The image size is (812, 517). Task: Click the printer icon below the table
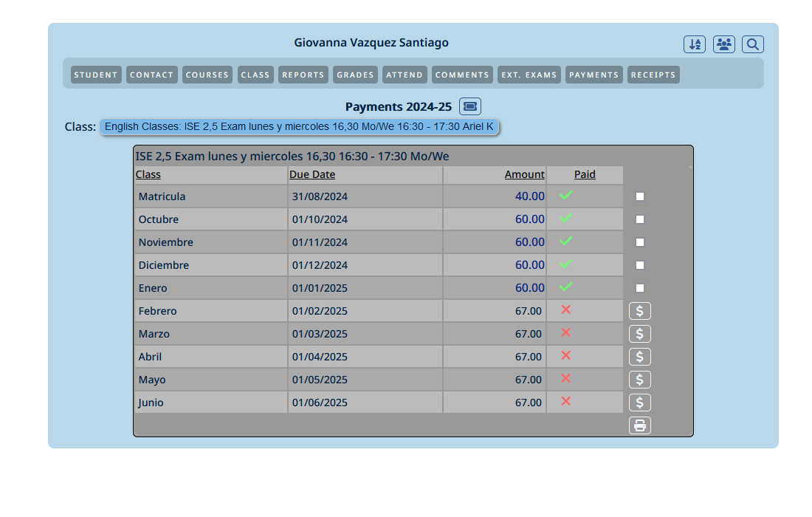pyautogui.click(x=640, y=425)
